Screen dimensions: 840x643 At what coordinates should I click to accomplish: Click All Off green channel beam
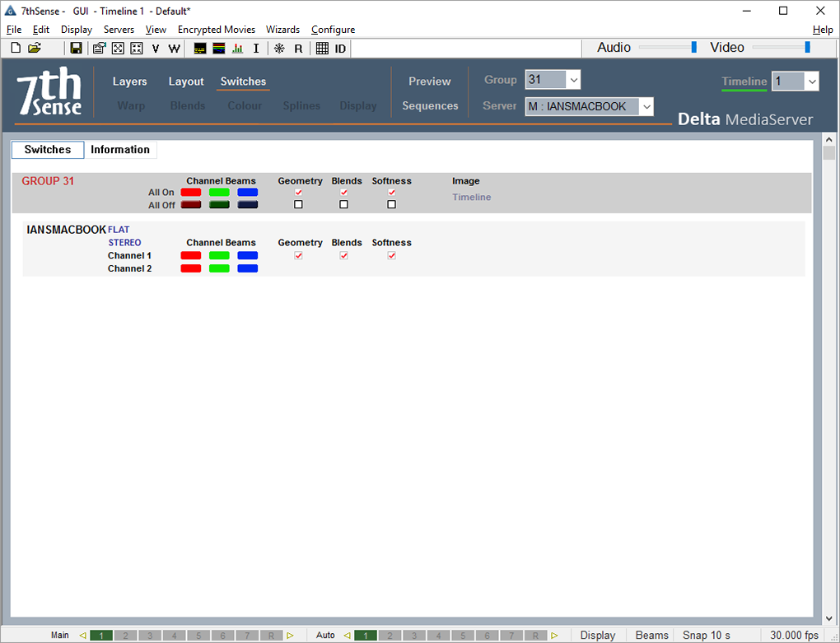point(219,204)
